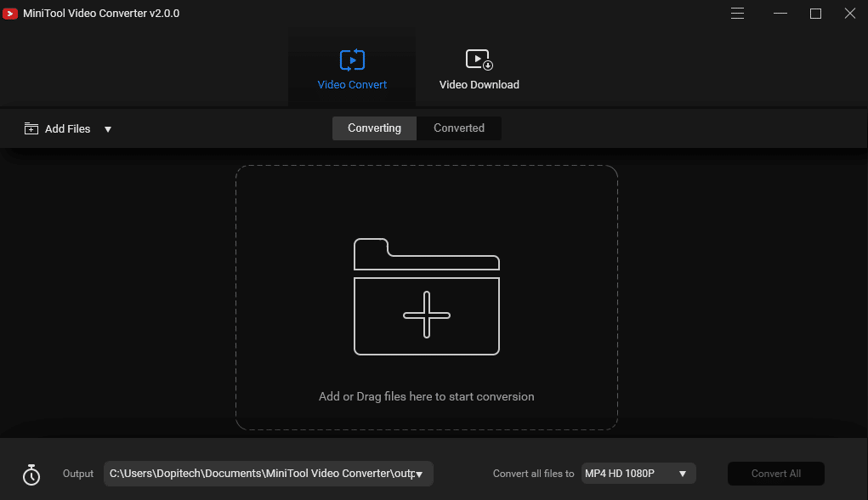The width and height of the screenshot is (868, 500).
Task: Click the folder plus icon to add files
Action: coord(426,297)
